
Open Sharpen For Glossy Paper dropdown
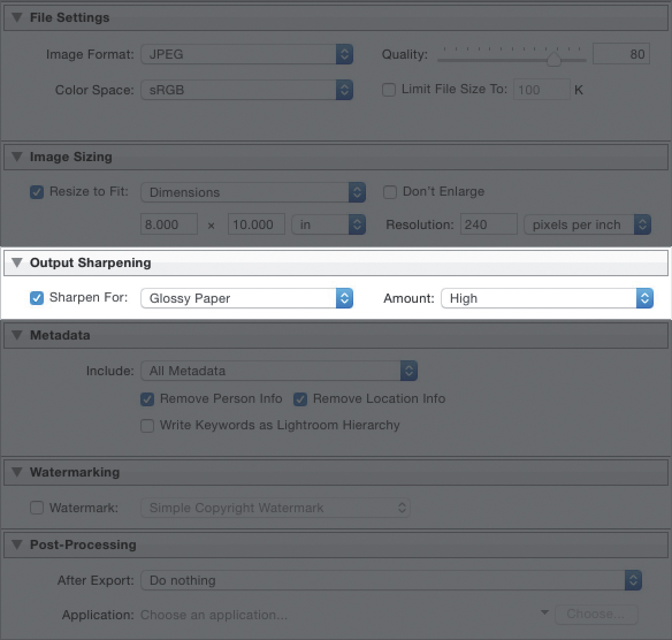246,299
